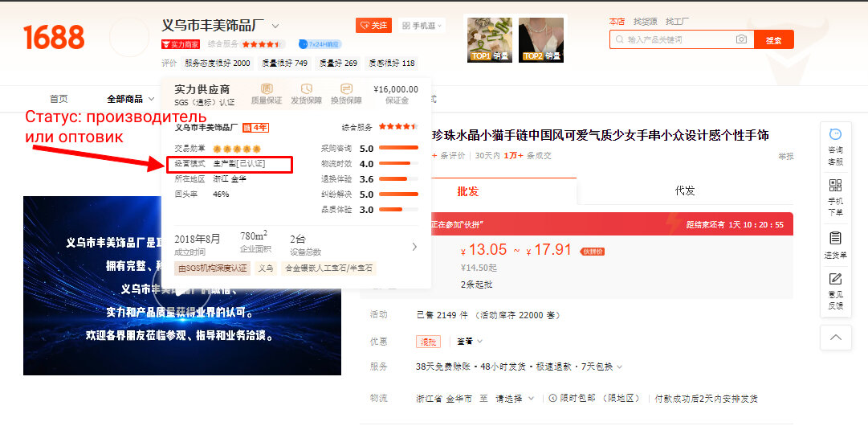Click 服务态度很好 2000 review tag
868x430 pixels.
(x=218, y=63)
